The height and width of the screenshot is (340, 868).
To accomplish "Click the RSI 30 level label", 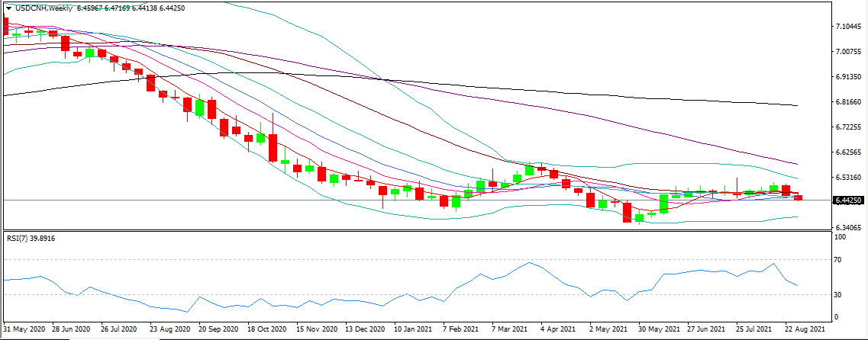I will pos(839,295).
